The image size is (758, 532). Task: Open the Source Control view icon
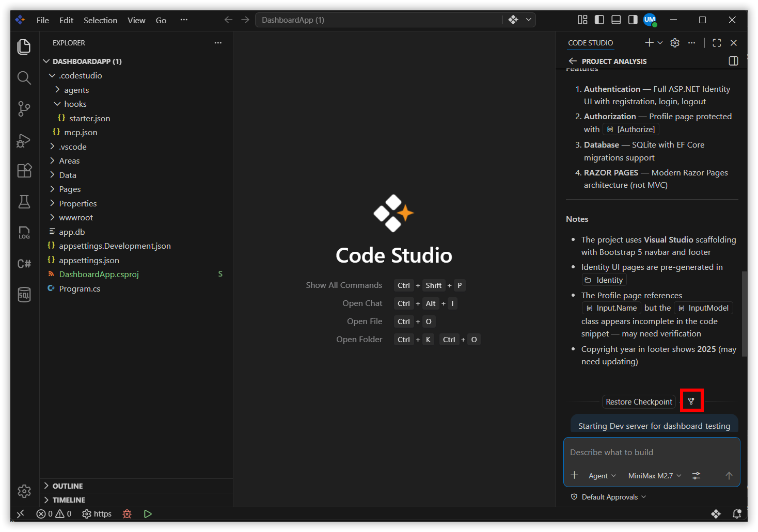tap(24, 109)
